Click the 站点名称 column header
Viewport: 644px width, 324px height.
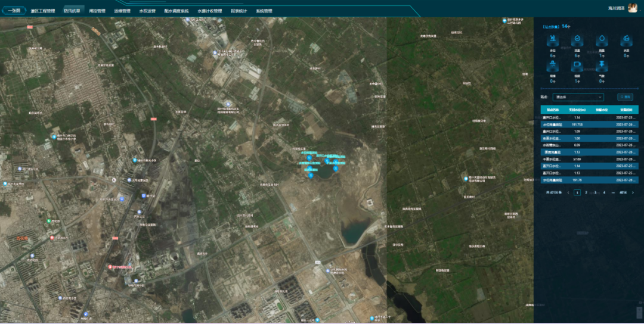click(553, 110)
